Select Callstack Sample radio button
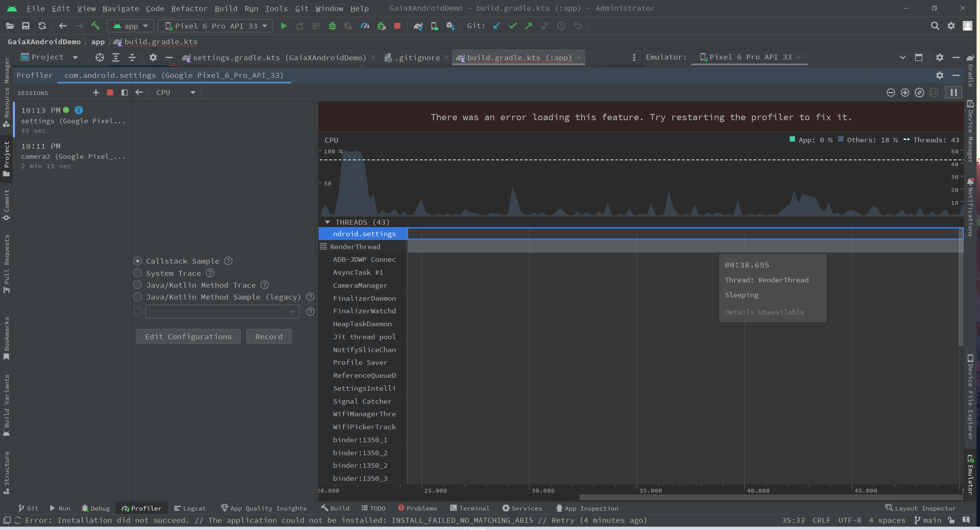980x530 pixels. click(x=138, y=261)
